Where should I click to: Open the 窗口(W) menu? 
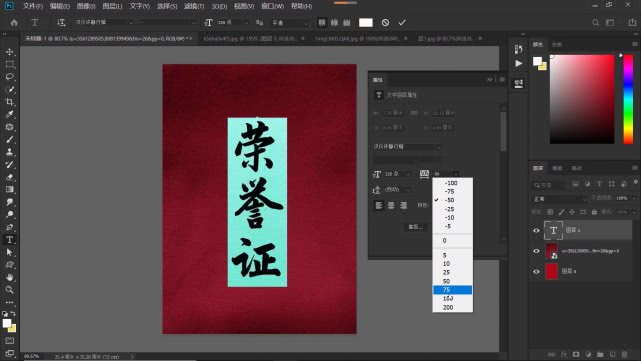tap(272, 6)
